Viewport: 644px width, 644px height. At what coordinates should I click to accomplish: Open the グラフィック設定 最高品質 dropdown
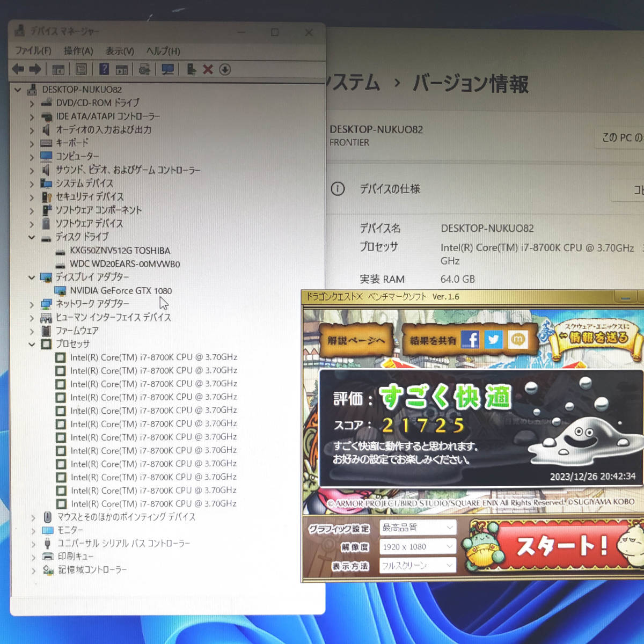tap(418, 528)
